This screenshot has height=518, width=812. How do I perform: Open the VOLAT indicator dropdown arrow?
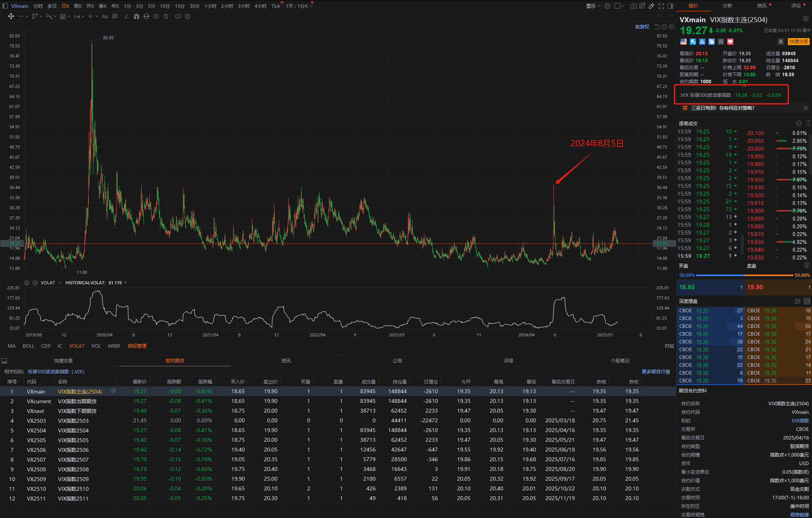(x=61, y=283)
